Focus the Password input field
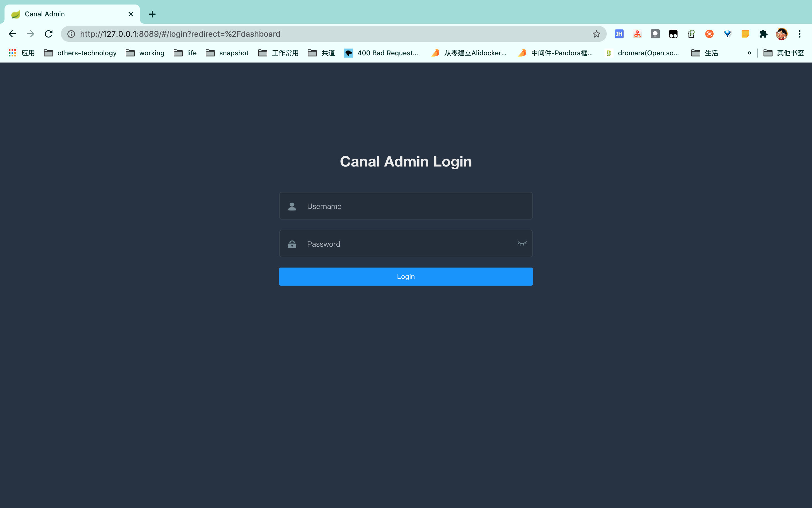 pyautogui.click(x=406, y=244)
